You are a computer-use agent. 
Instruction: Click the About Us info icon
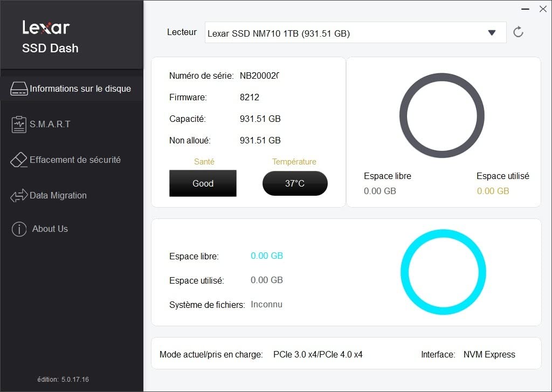pos(19,229)
